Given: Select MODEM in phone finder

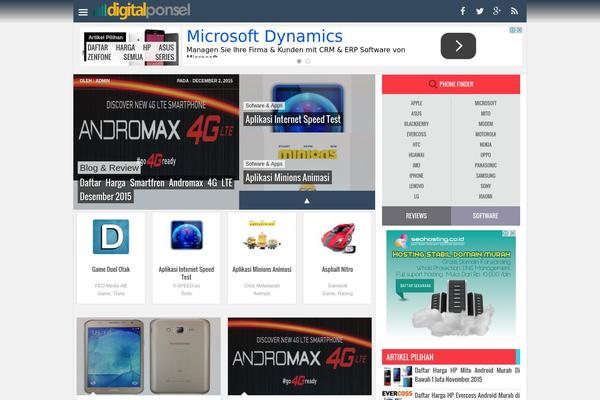Looking at the screenshot, I should pyautogui.click(x=486, y=124).
